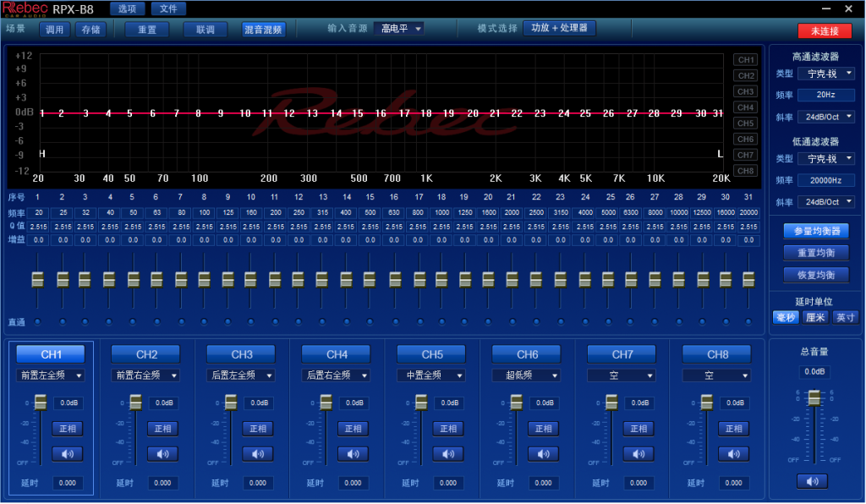
Task: Select 厘米 delay unit
Action: tap(815, 317)
